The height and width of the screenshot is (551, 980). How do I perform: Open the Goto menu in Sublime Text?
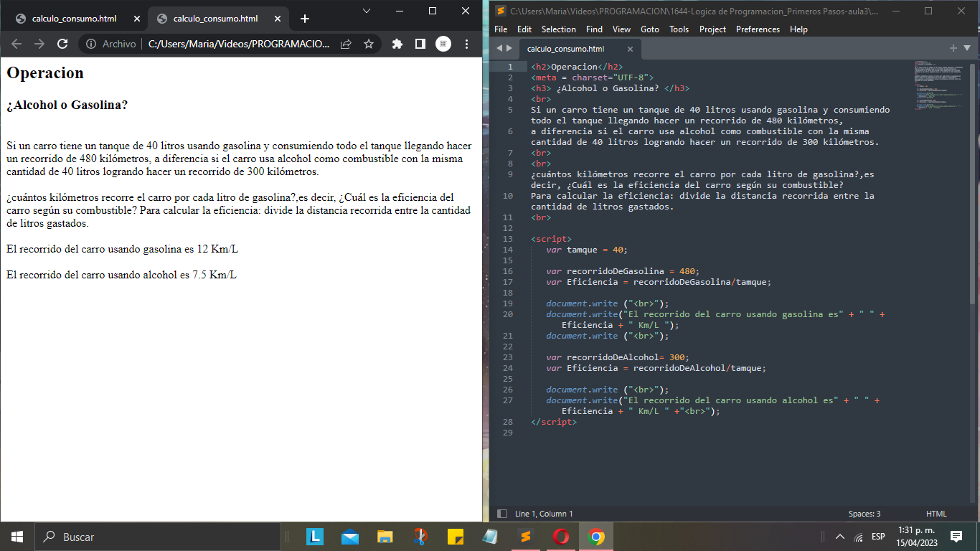[650, 29]
